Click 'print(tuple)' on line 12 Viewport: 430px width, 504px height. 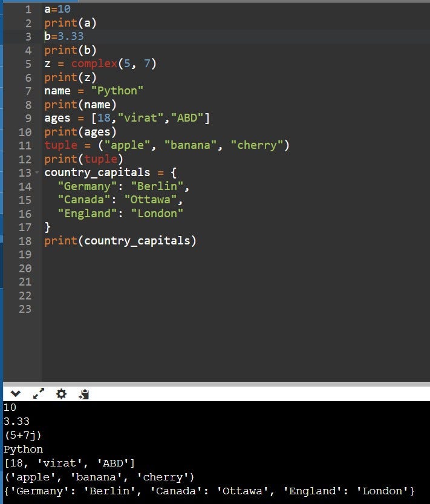83,159
